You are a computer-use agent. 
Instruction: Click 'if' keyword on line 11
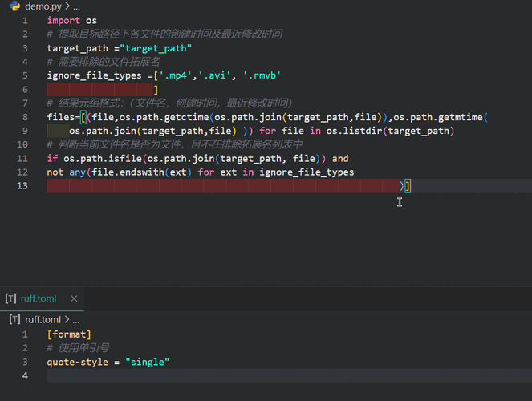pos(52,159)
